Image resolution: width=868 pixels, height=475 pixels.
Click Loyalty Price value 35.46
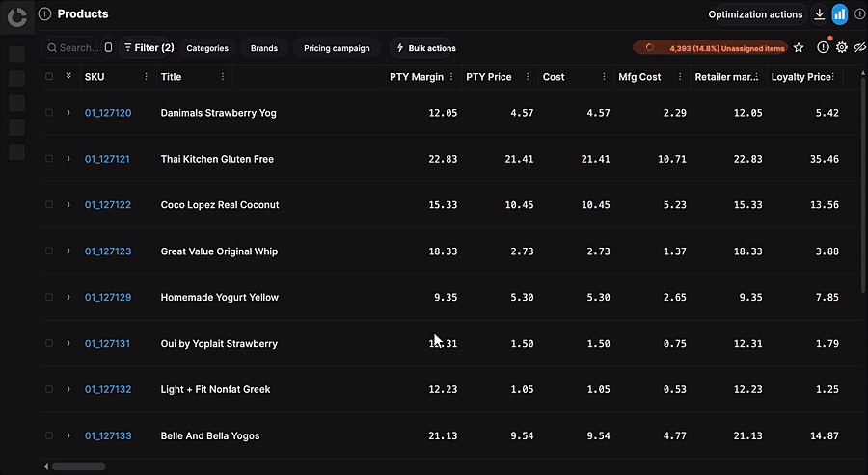[824, 159]
